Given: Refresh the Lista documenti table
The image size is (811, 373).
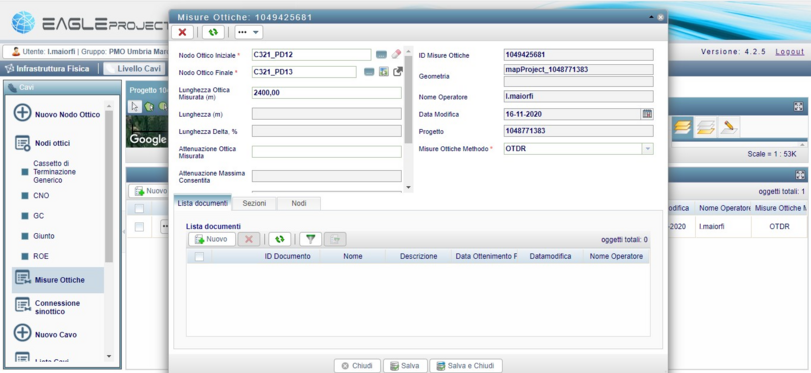Looking at the screenshot, I should [280, 239].
